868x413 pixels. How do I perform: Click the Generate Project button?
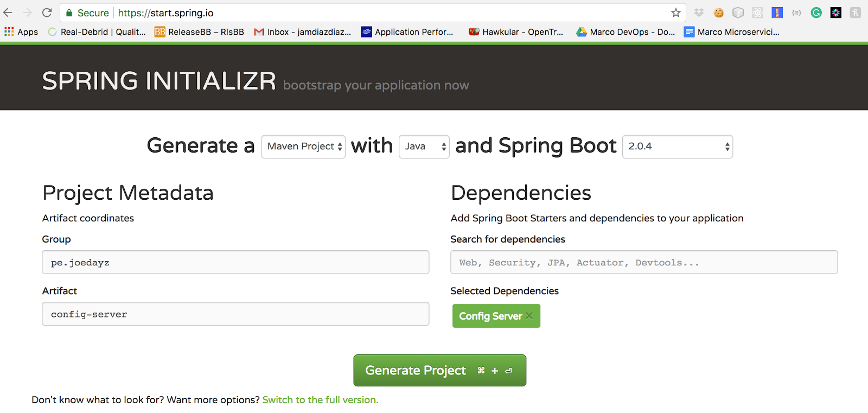pyautogui.click(x=440, y=371)
